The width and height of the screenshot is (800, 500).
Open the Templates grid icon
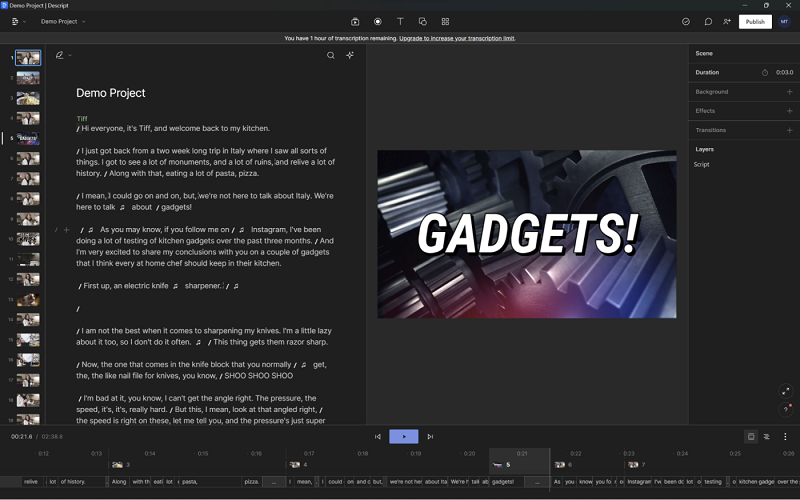[x=445, y=21]
